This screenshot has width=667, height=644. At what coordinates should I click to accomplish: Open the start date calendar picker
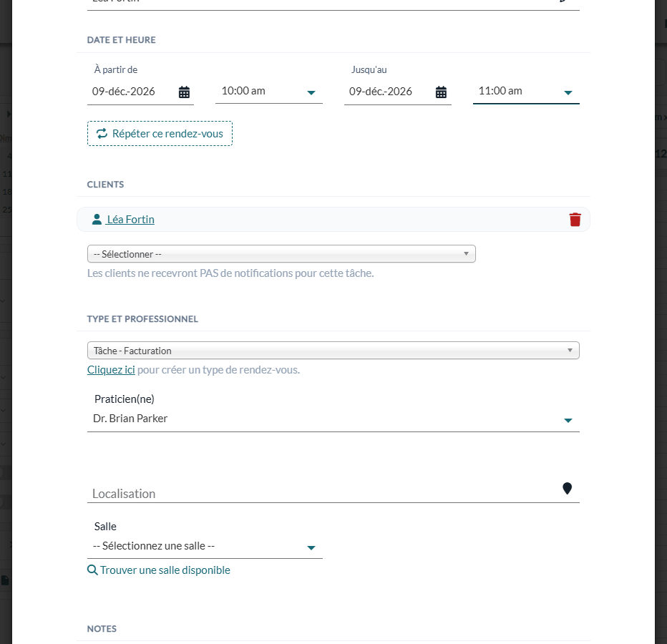184,92
